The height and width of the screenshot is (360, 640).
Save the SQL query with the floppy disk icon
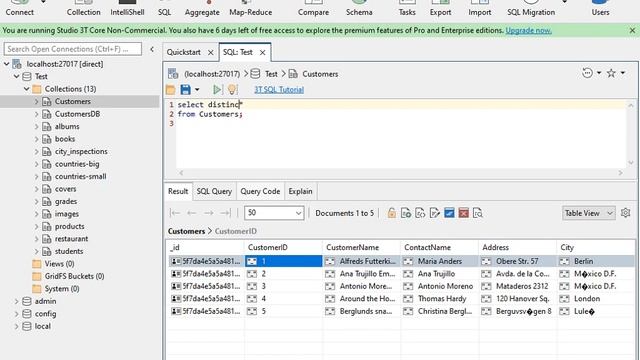click(185, 89)
